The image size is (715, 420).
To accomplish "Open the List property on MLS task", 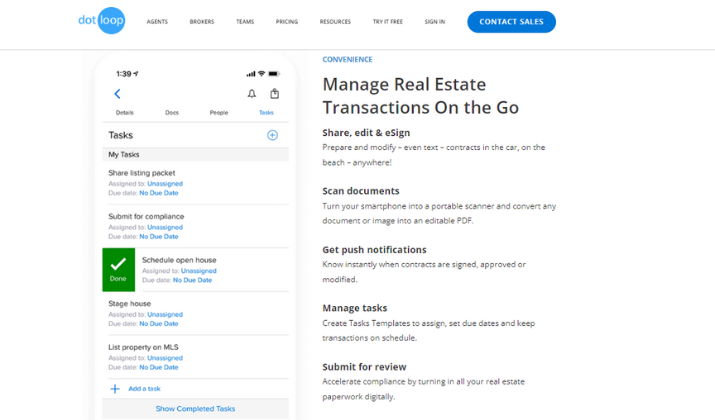I will pos(143,347).
